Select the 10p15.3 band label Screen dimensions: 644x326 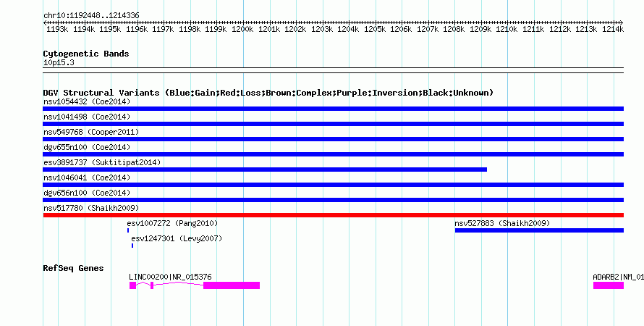59,63
